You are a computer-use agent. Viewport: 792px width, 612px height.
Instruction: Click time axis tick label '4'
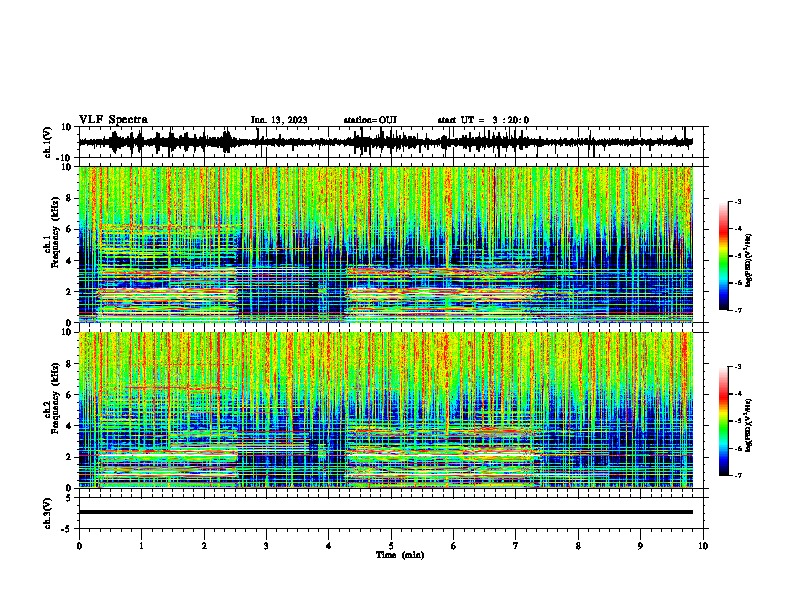click(x=329, y=546)
